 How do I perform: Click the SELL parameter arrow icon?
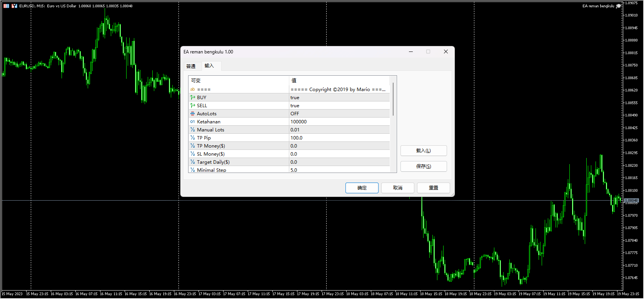click(x=192, y=106)
